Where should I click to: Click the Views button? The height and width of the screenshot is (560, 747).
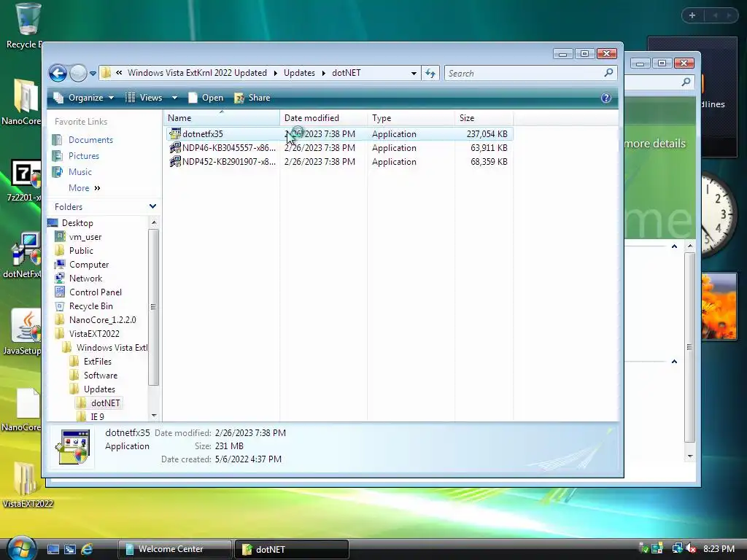click(x=144, y=98)
